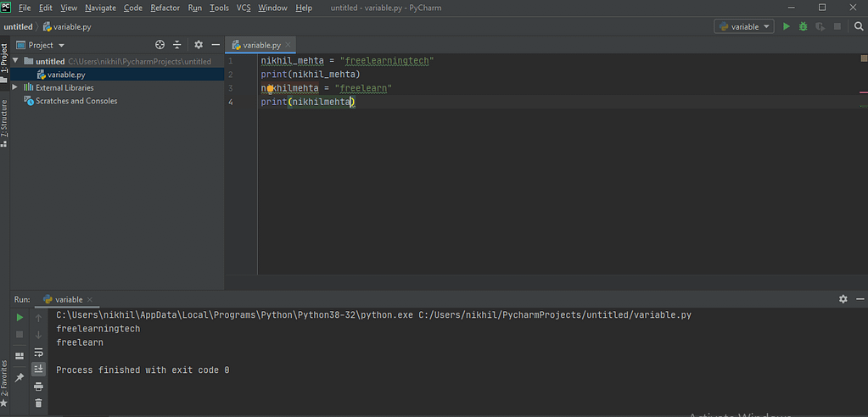This screenshot has height=417, width=868.
Task: Close the variable tab in Run panel
Action: tap(90, 299)
